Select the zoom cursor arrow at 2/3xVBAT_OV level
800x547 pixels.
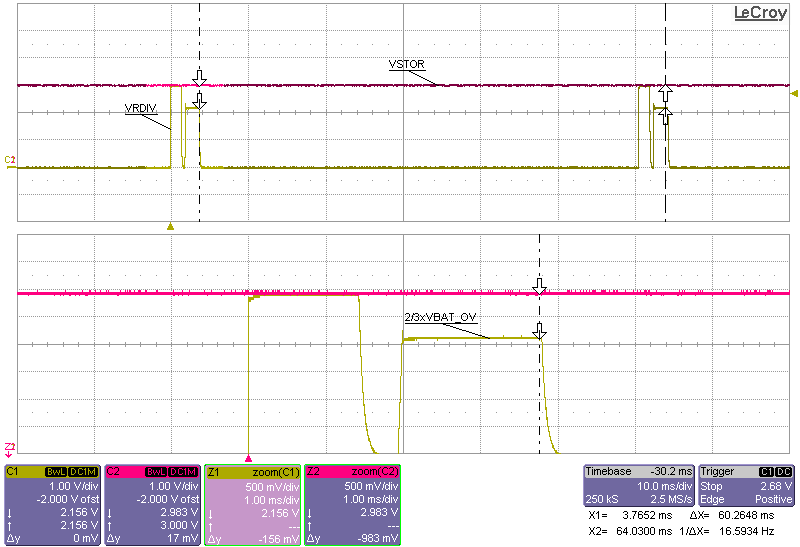pyautogui.click(x=539, y=331)
